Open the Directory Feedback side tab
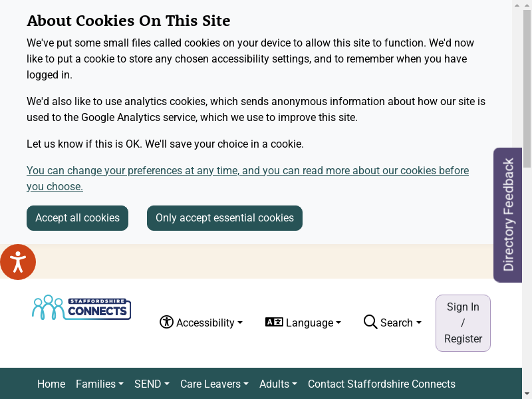This screenshot has height=399, width=532. [x=508, y=215]
